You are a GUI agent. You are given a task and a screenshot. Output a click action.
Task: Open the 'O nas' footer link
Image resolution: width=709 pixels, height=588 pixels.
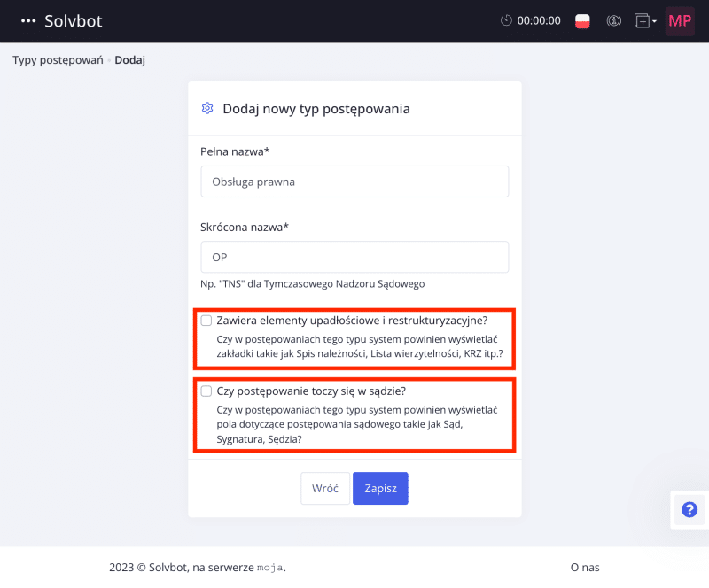click(585, 568)
